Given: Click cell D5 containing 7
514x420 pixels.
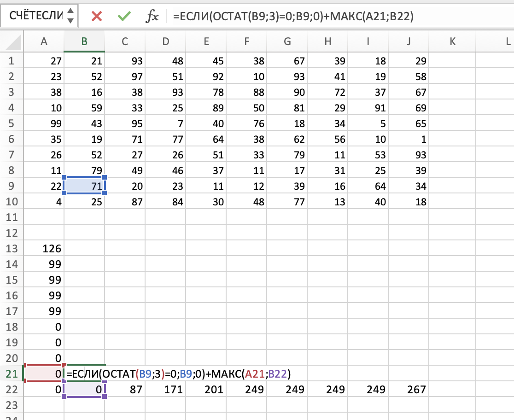Looking at the screenshot, I should tap(165, 123).
